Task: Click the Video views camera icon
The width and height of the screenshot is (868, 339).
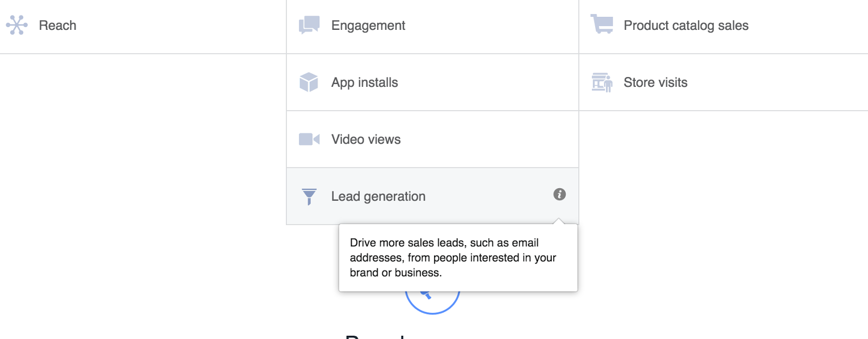Action: click(309, 139)
